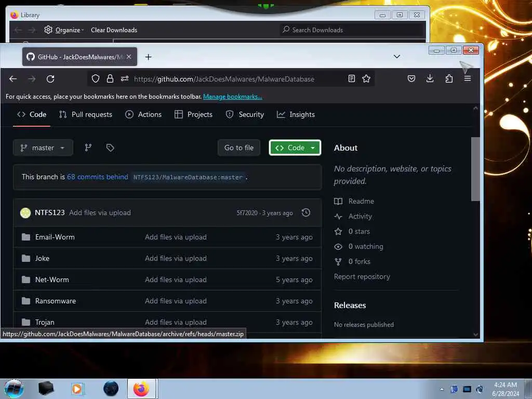This screenshot has height=399, width=532.
Task: Open the Trojan folder
Action: pyautogui.click(x=45, y=322)
